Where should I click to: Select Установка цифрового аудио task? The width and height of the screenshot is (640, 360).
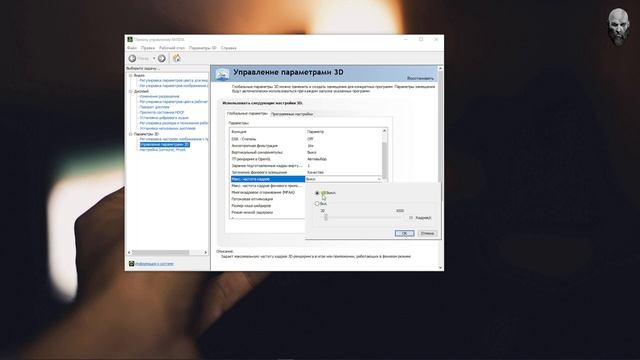click(164, 118)
